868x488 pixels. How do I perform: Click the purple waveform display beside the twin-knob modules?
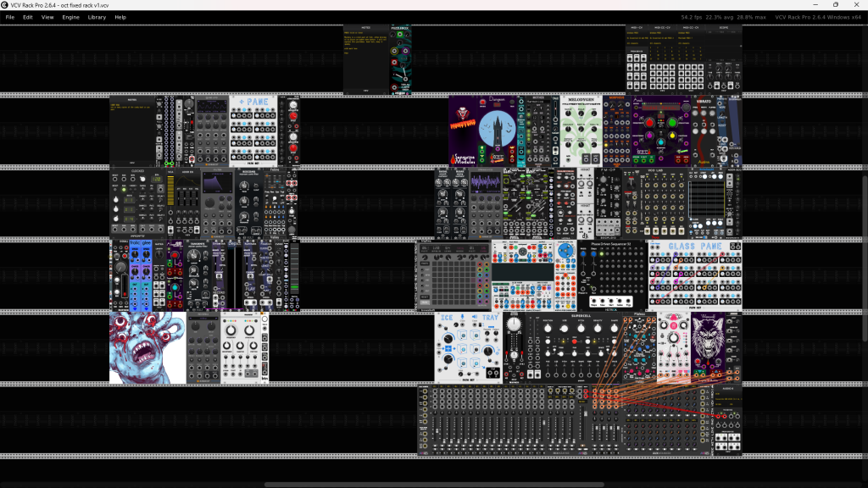pyautogui.click(x=486, y=183)
